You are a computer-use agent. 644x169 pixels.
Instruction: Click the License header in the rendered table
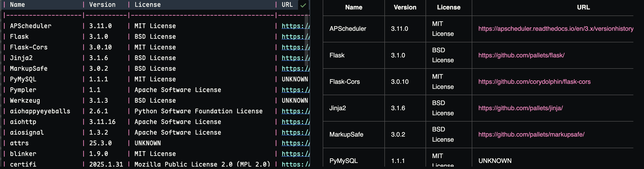449,7
